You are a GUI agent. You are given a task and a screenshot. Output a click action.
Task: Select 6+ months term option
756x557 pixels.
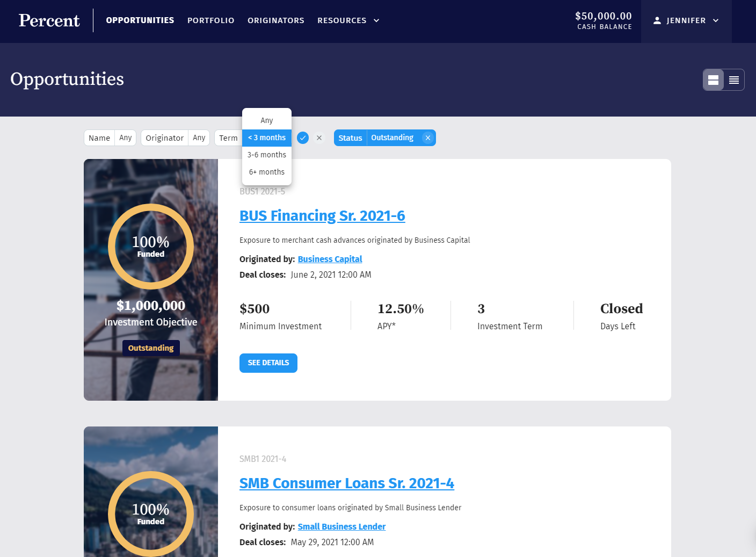(x=267, y=172)
